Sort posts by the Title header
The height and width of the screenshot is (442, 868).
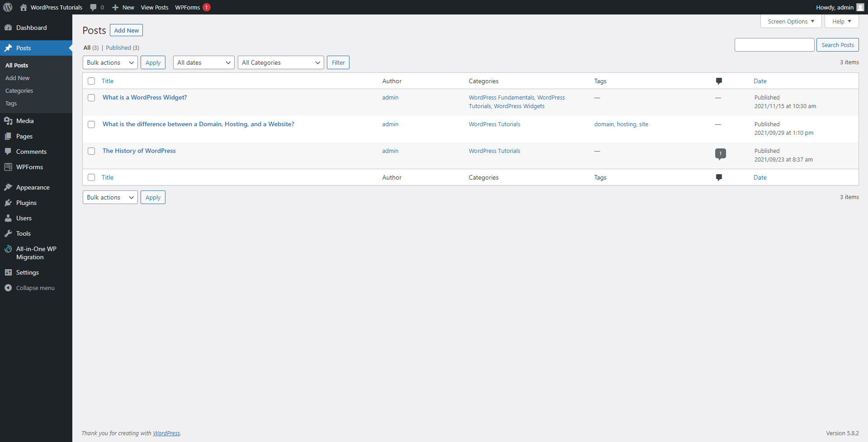[x=108, y=81]
